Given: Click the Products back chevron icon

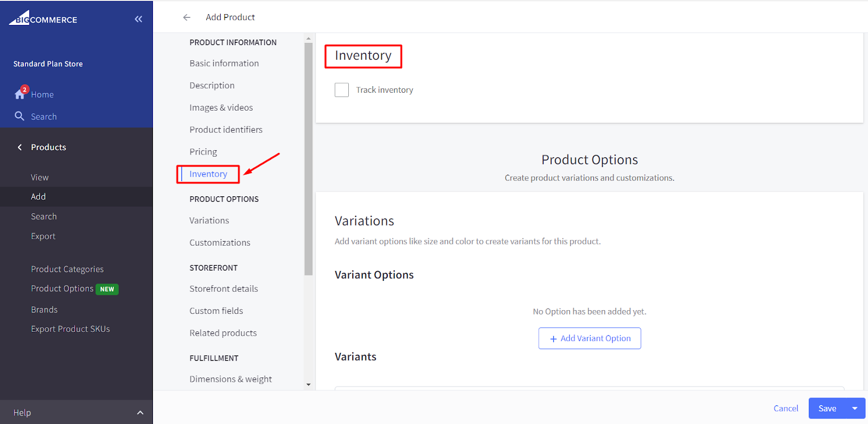Looking at the screenshot, I should 20,147.
